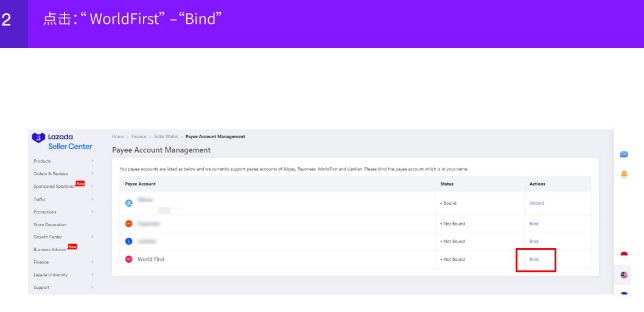Open Orders & Reviews in sidebar
This screenshot has height=312, width=644.
51,174
